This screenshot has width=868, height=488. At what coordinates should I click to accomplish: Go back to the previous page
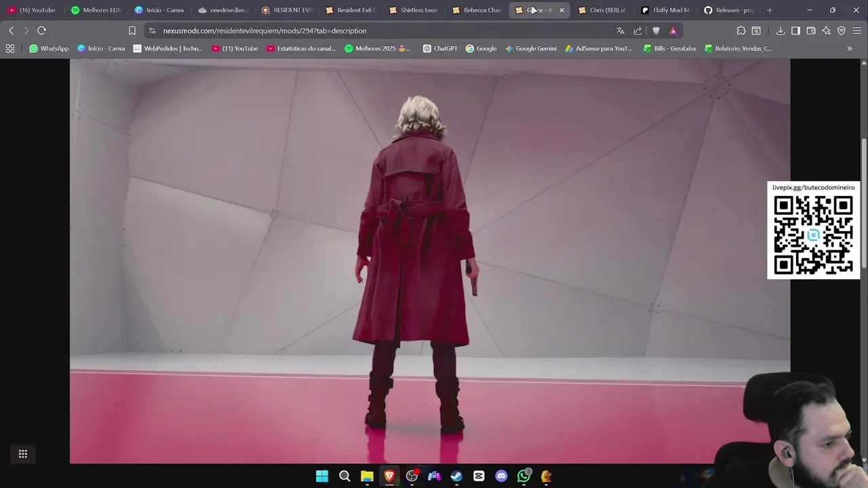point(12,30)
